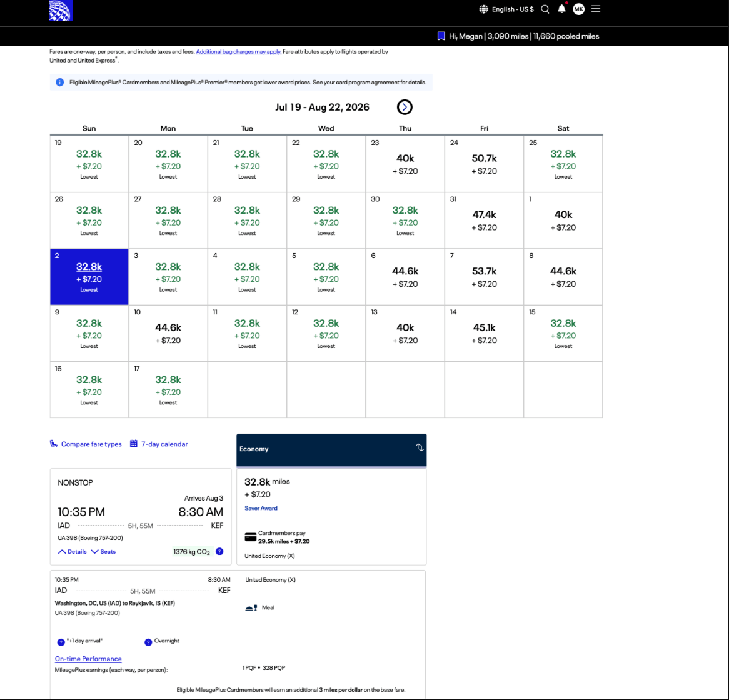Open CO2 emissions help question icon

coord(219,552)
